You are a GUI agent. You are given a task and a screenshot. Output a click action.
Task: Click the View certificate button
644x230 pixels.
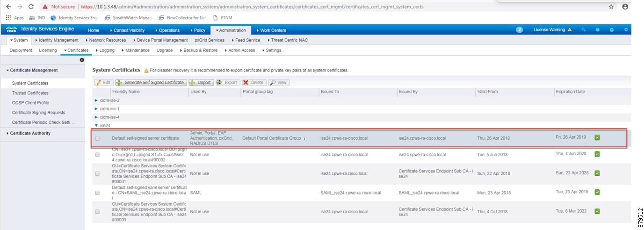[279, 82]
